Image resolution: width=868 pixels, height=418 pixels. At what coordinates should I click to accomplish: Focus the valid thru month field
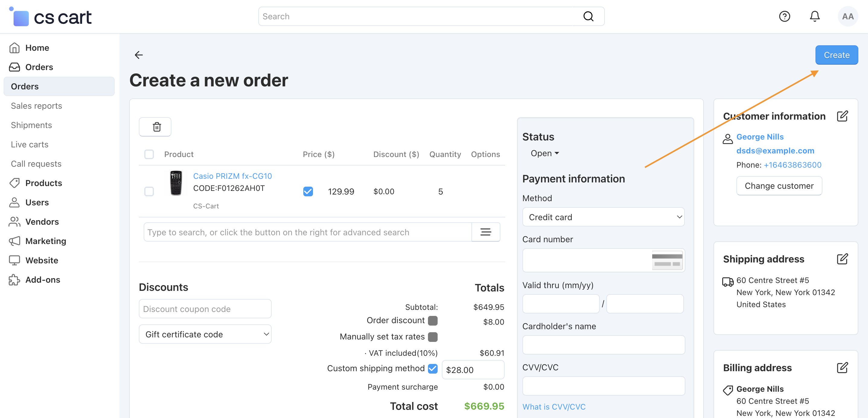[561, 304]
